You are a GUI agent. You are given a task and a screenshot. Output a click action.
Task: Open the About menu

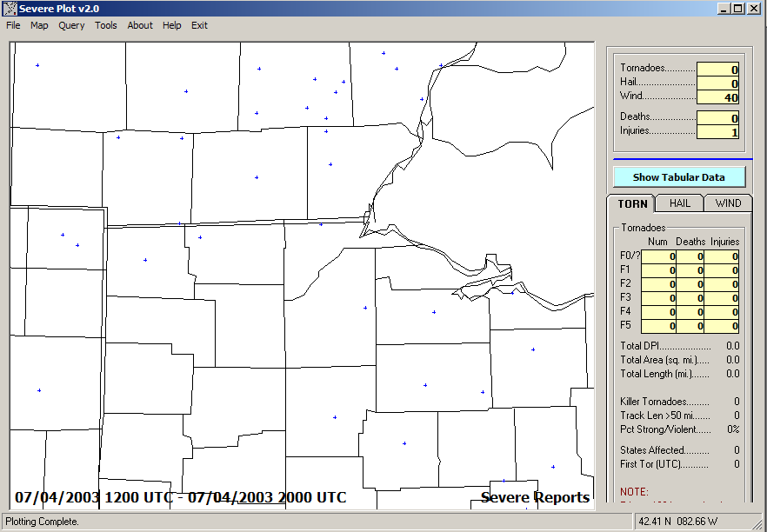pos(140,25)
